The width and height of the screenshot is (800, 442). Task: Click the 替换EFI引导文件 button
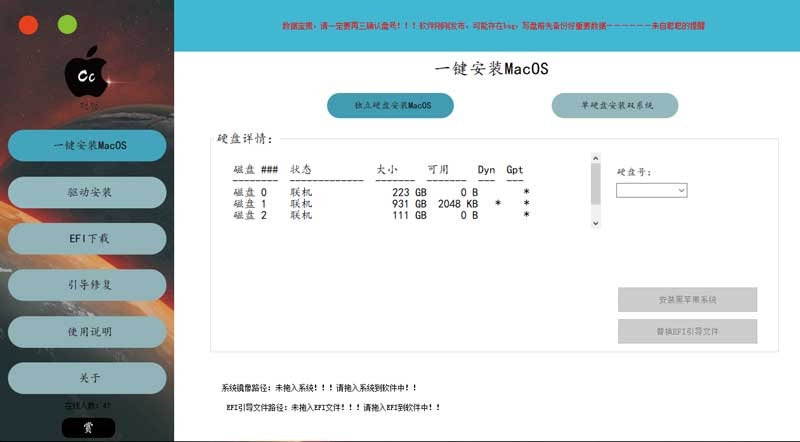pyautogui.click(x=687, y=332)
